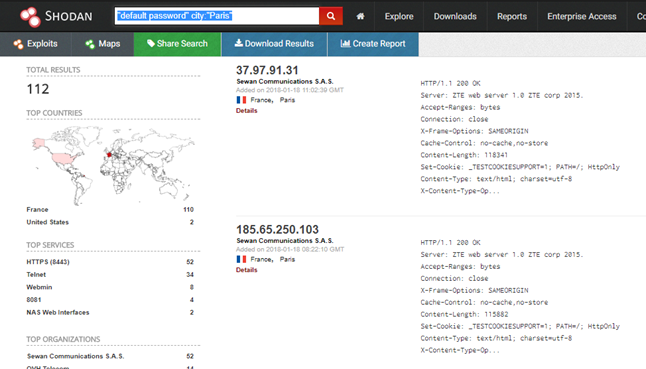Screen dimensions: 646x369
Task: Click the Download Results arrow icon
Action: point(239,43)
